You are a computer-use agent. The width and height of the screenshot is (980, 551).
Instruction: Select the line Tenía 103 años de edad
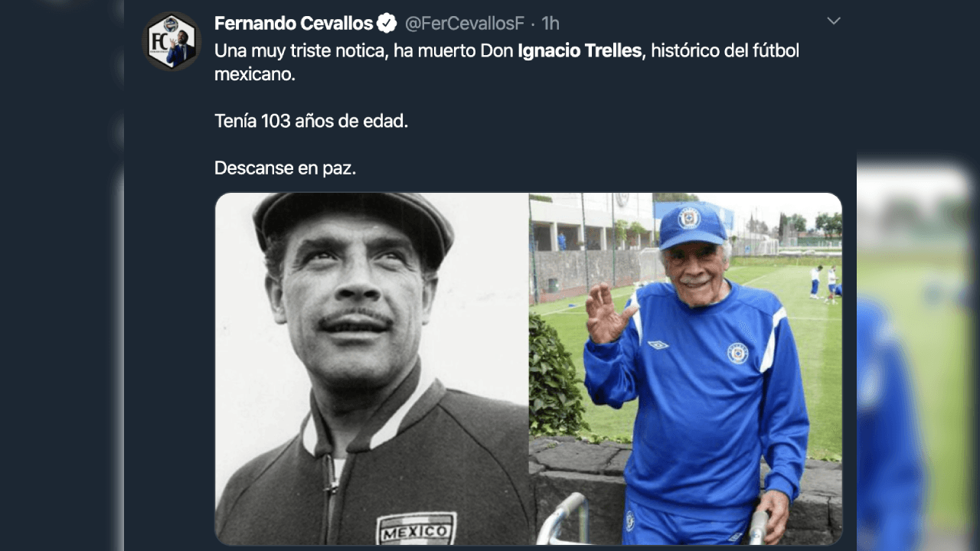(x=310, y=121)
